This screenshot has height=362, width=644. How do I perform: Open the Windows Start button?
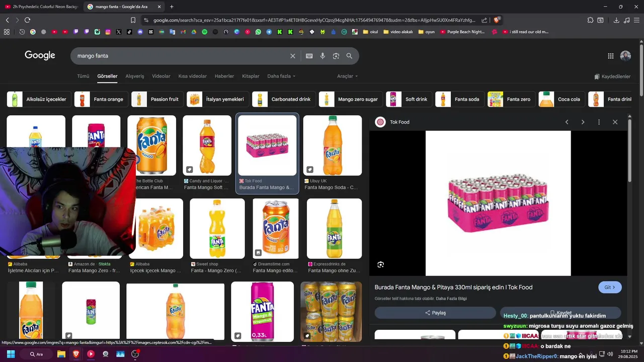11,354
